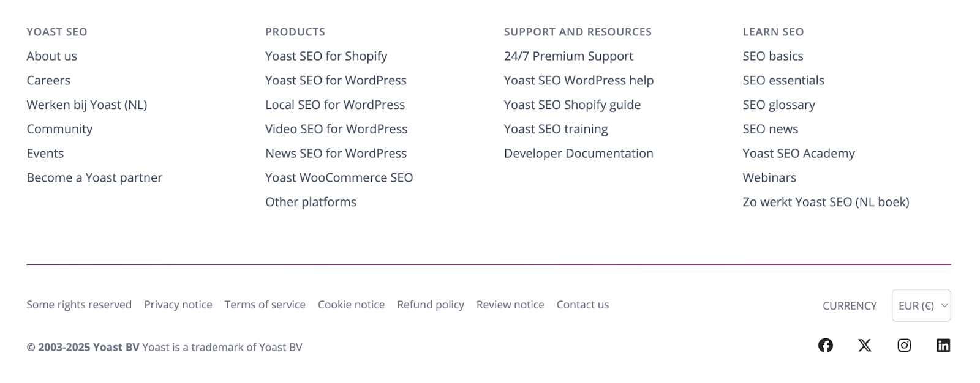The image size is (980, 383).
Task: Go to Yoast SEO Academy
Action: click(798, 153)
